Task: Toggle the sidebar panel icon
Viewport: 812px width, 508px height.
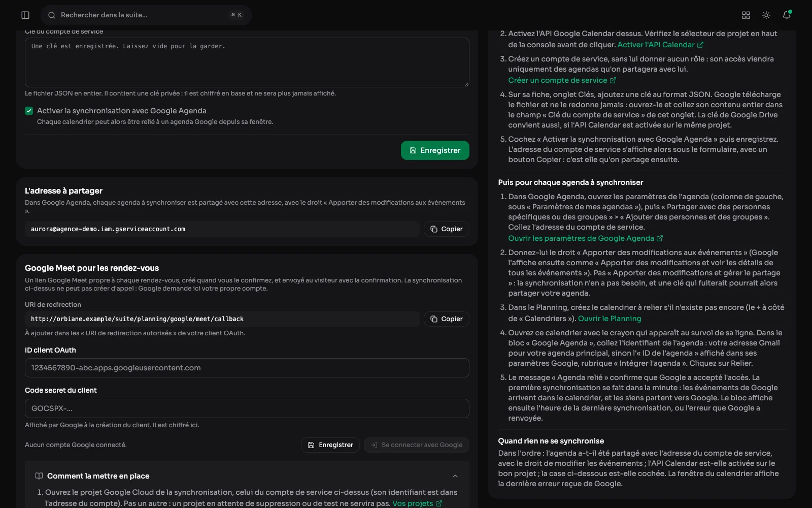Action: (25, 15)
